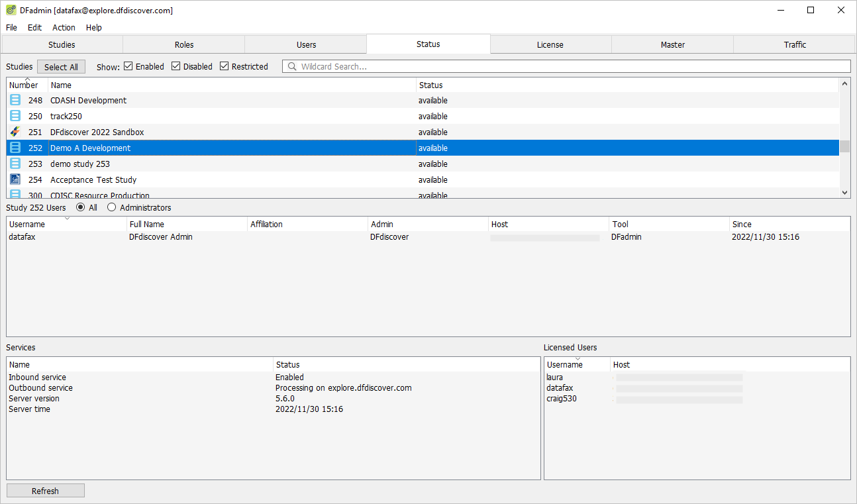The width and height of the screenshot is (857, 504).
Task: Select the track250 study name
Action: 66,116
